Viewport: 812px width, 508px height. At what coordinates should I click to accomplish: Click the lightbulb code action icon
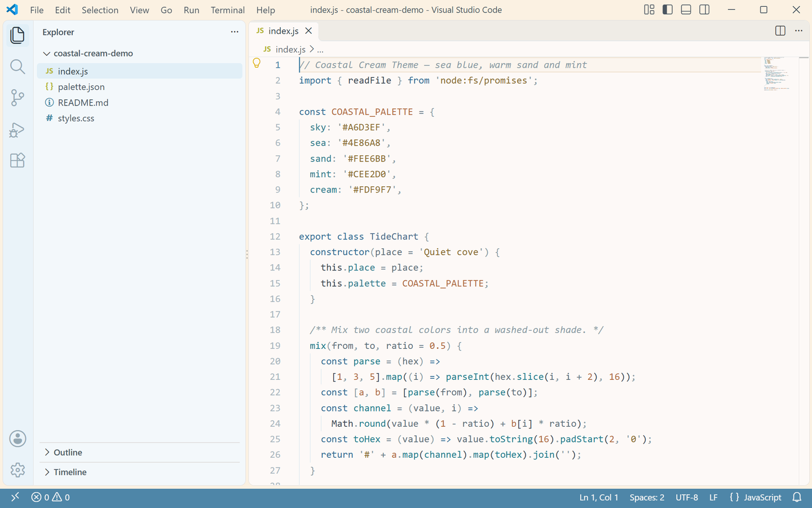point(257,63)
